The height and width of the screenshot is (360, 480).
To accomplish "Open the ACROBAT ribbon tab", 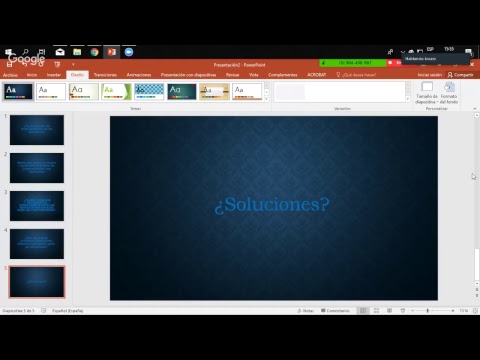I will [x=317, y=75].
